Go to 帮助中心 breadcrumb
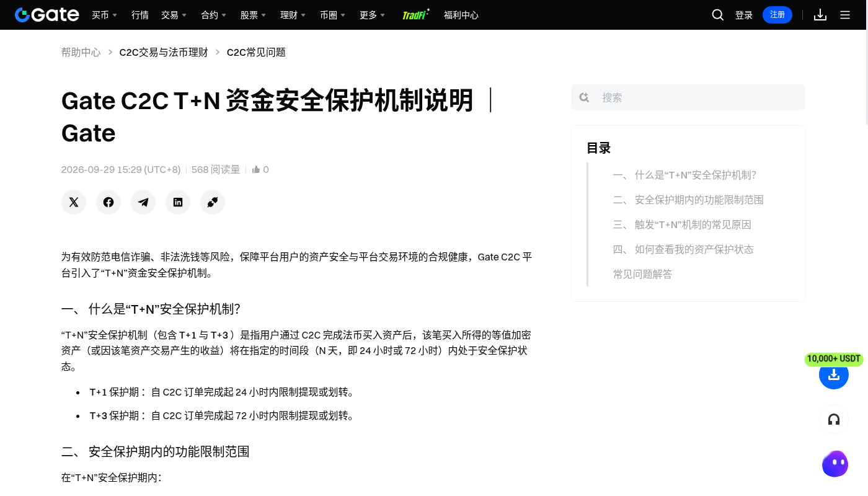This screenshot has width=868, height=496. point(81,52)
